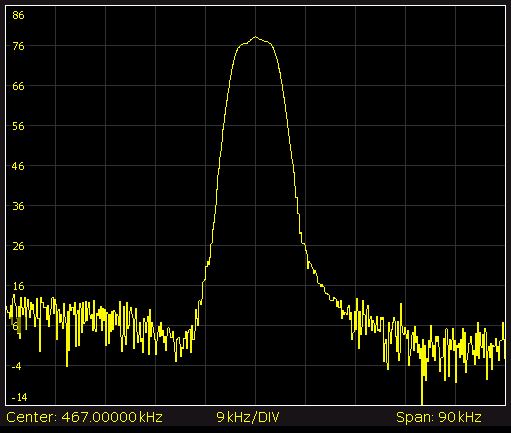Viewport: 511px width, 433px height.
Task: Click the 76 level axis label
Action: pos(18,46)
